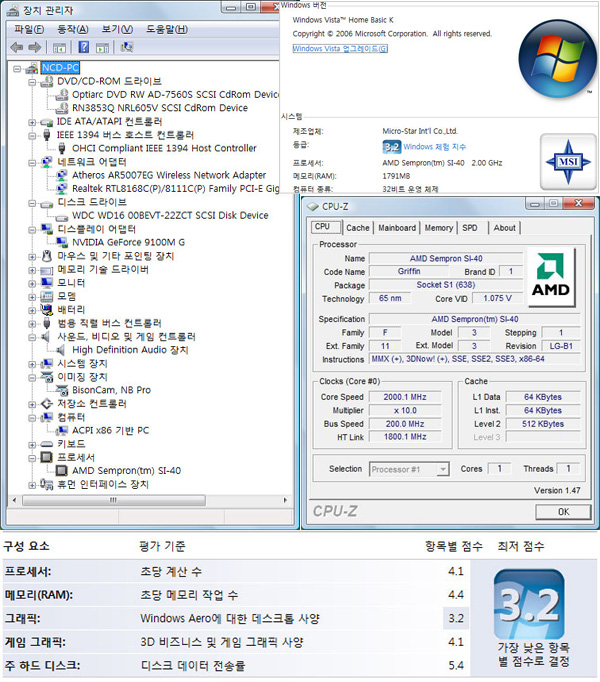The height and width of the screenshot is (682, 600).
Task: Click the IEEE 1394 bus host controller icon
Action: tap(47, 135)
